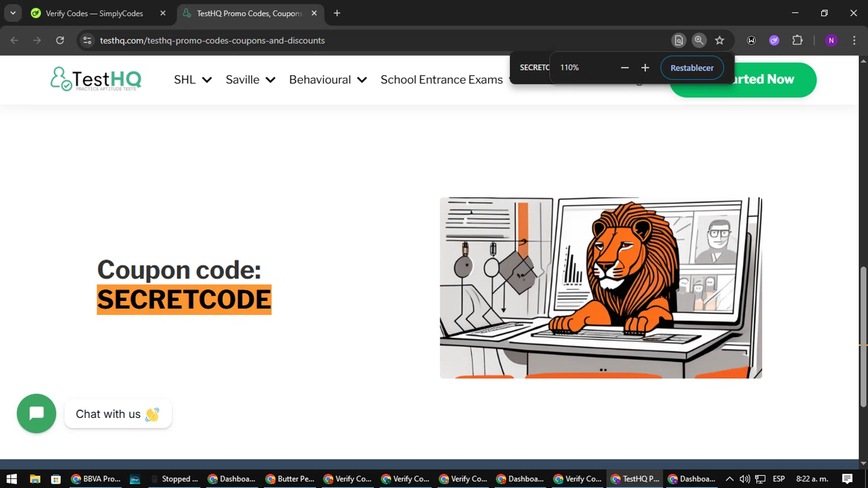Viewport: 868px width, 488px height.
Task: Open School Entrance Exams menu
Action: [442, 80]
